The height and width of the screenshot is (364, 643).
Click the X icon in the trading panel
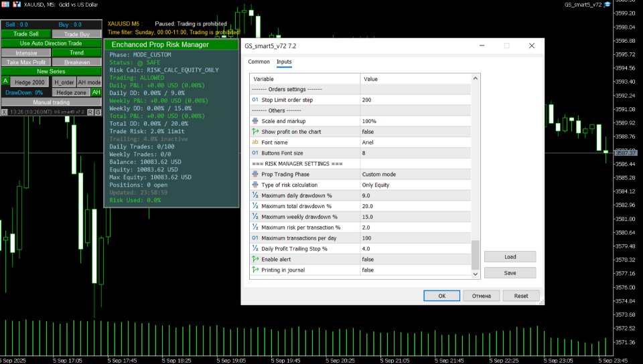5,112
